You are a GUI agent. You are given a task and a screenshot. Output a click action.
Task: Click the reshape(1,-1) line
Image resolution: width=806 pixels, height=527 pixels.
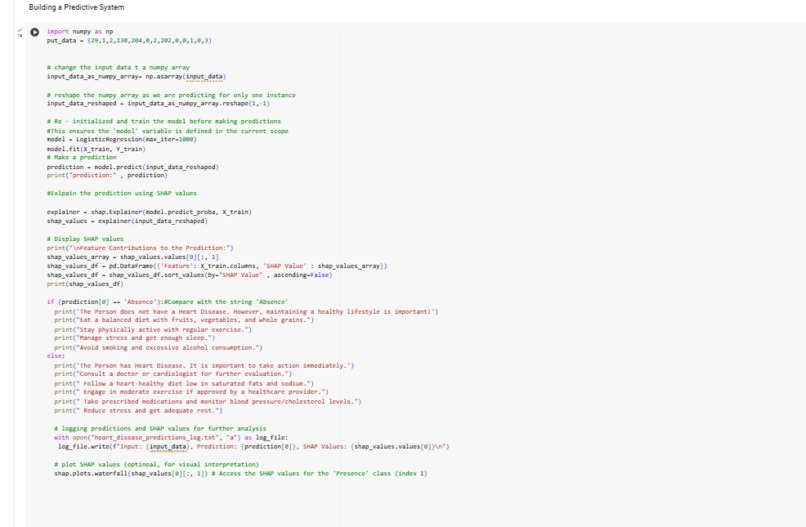click(x=158, y=103)
